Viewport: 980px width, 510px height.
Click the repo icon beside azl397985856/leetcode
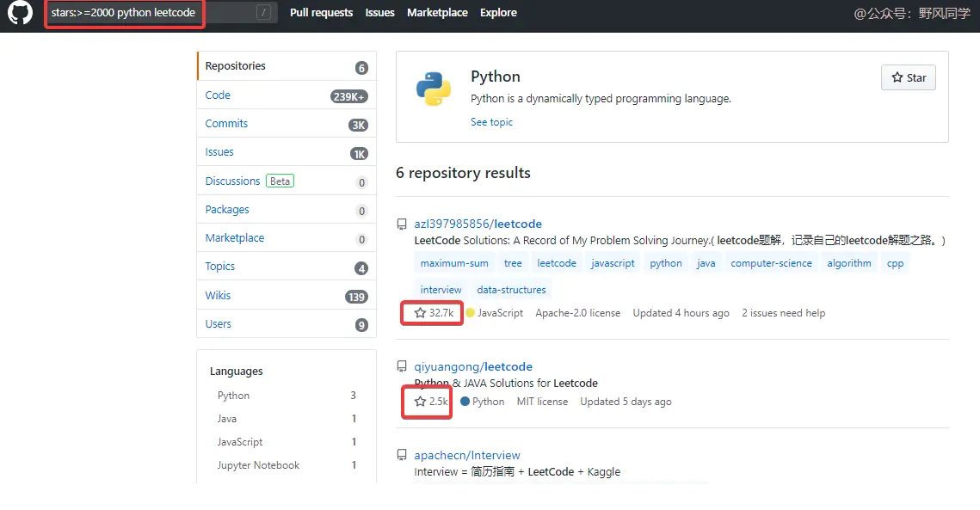tap(402, 224)
